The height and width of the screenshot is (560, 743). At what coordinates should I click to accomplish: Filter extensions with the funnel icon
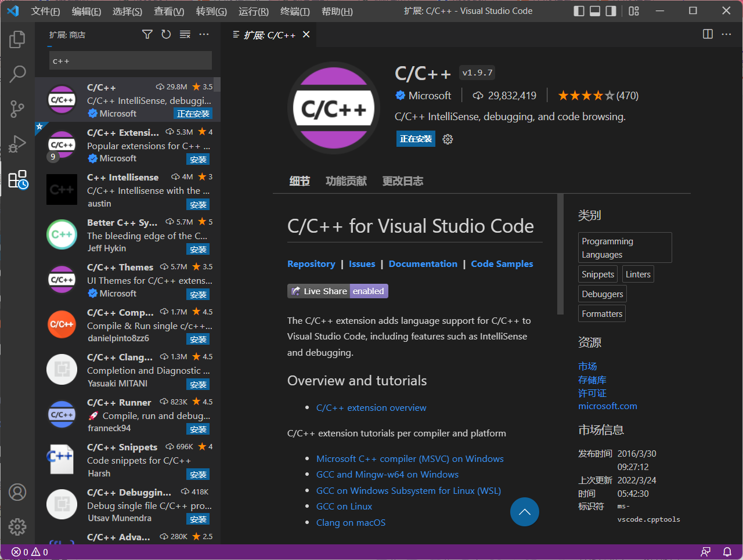pyautogui.click(x=147, y=35)
